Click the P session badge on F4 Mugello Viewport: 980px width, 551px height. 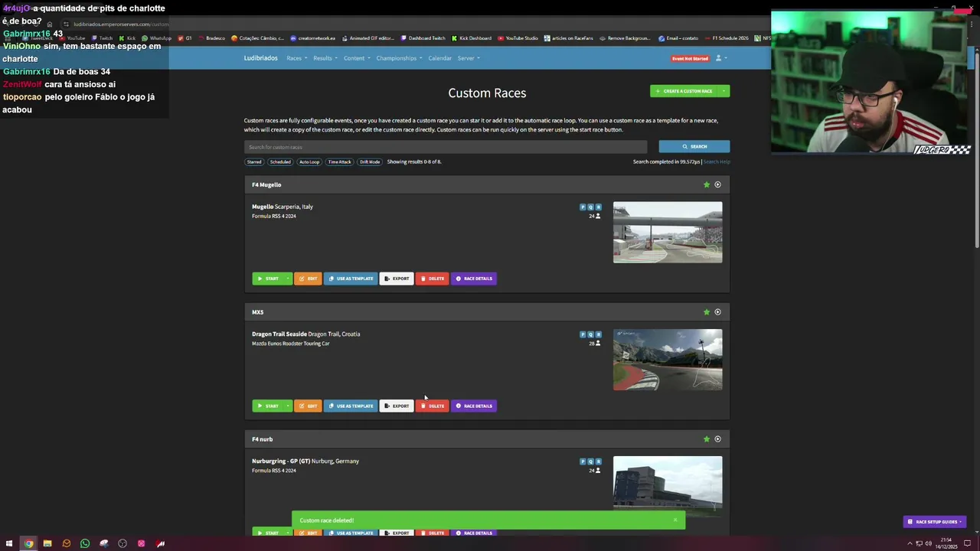(583, 207)
